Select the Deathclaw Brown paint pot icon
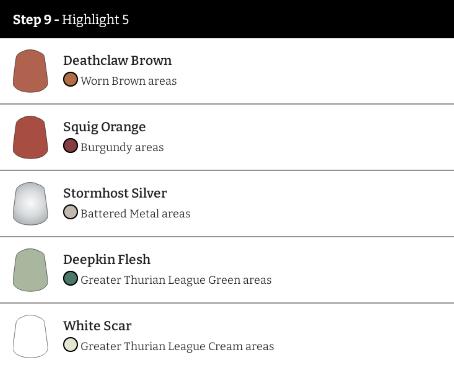Image resolution: width=454 pixels, height=365 pixels. pos(30,71)
